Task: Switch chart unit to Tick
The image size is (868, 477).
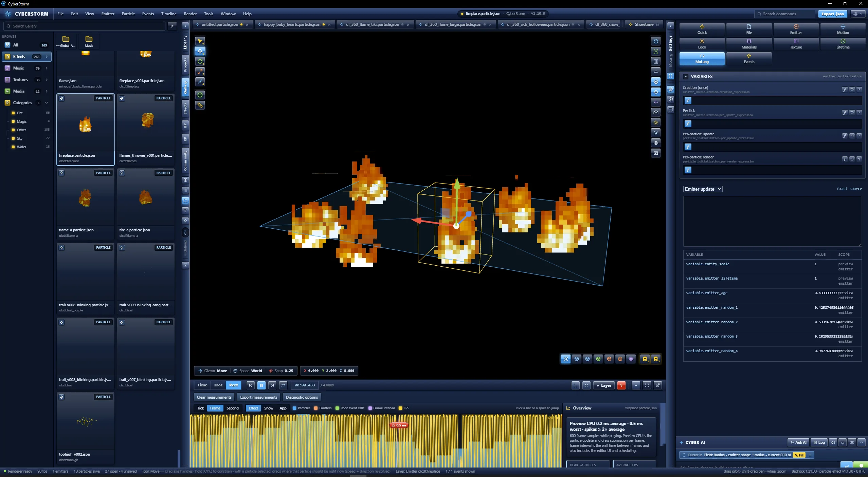Action: click(x=201, y=408)
